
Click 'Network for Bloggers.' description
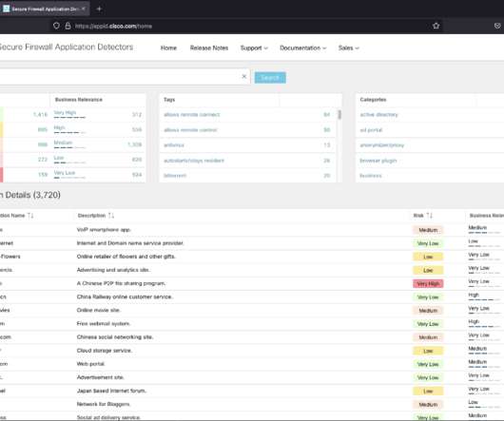click(x=104, y=404)
